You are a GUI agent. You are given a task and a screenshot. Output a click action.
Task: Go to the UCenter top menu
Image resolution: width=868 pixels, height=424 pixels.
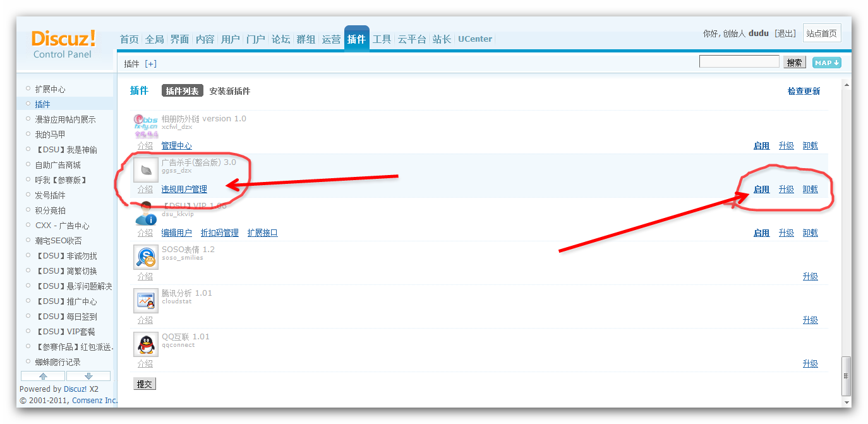pyautogui.click(x=475, y=39)
